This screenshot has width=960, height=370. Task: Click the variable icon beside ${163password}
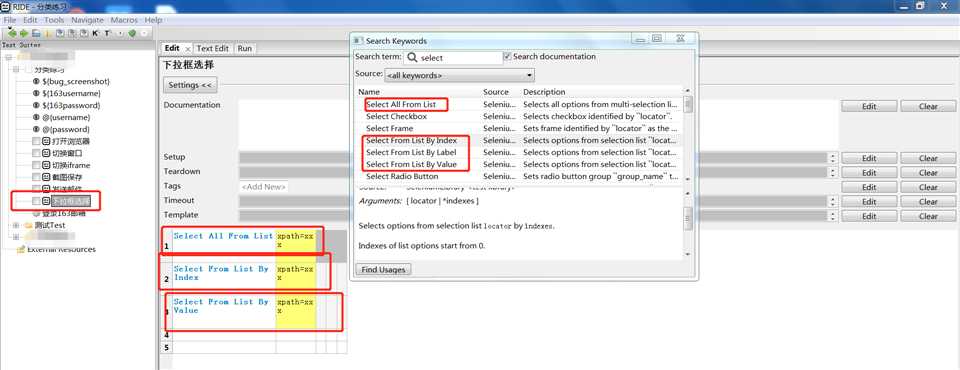pyautogui.click(x=36, y=105)
